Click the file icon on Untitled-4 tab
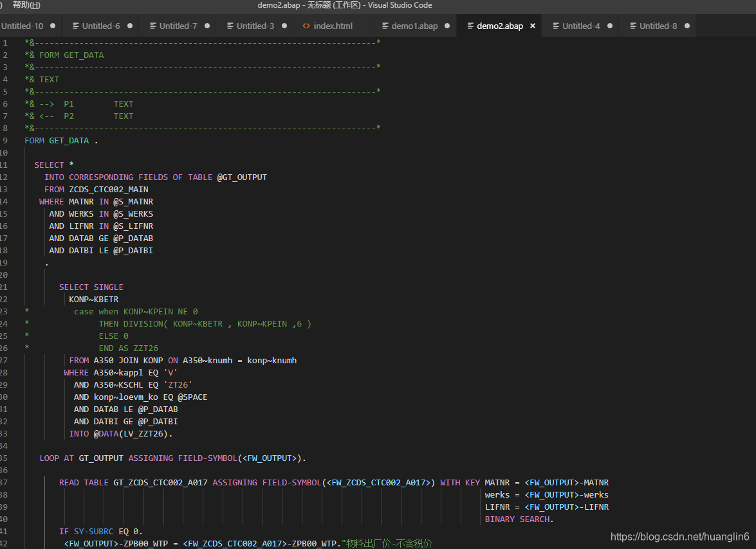 [556, 26]
